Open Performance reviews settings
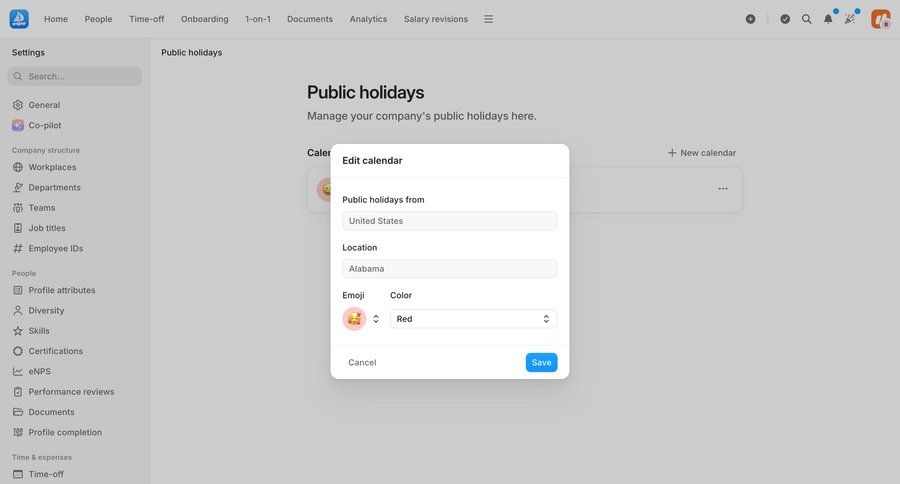Viewport: 900px width, 484px height. [71, 392]
